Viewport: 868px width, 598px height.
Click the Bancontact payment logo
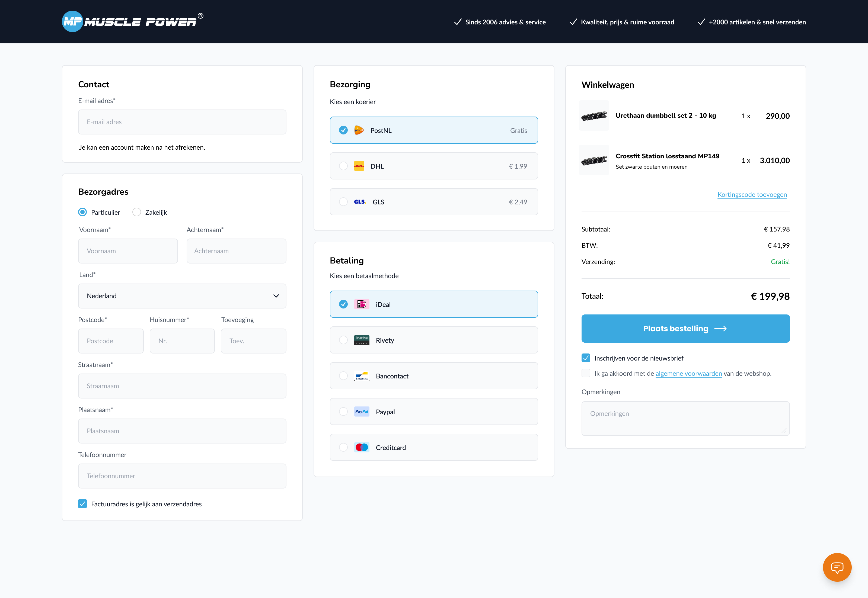click(x=362, y=375)
